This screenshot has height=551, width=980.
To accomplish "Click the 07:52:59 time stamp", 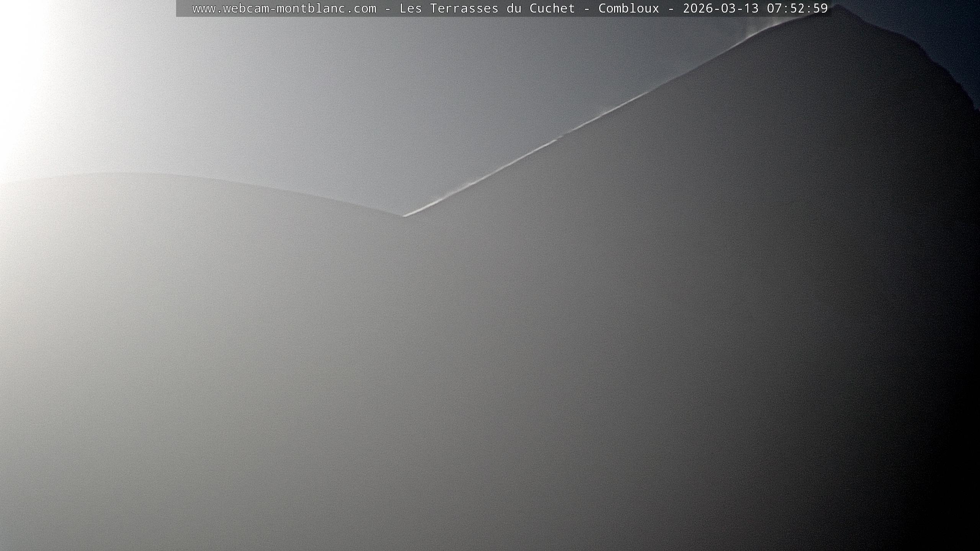I will pos(797,8).
